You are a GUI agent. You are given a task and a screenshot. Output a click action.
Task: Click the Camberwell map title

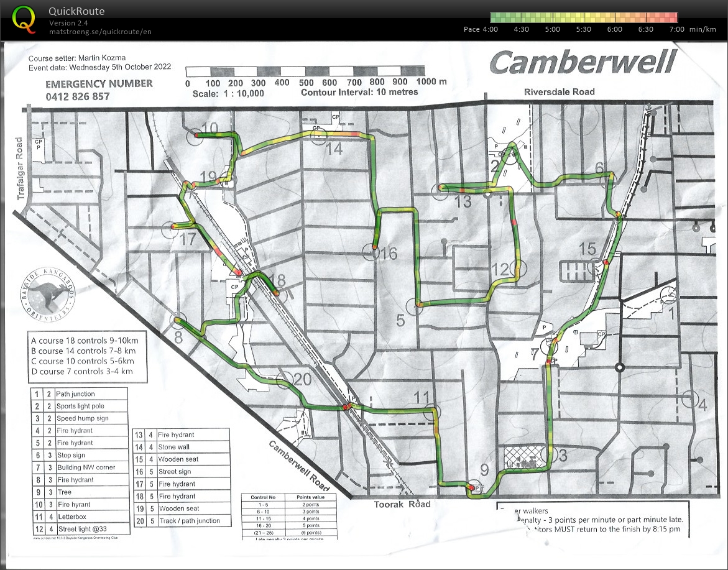tap(582, 63)
